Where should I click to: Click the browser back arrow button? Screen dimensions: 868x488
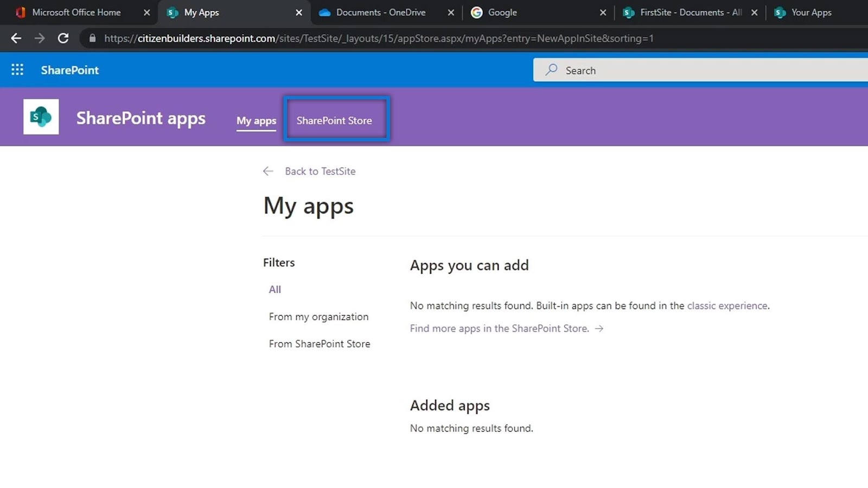click(16, 38)
